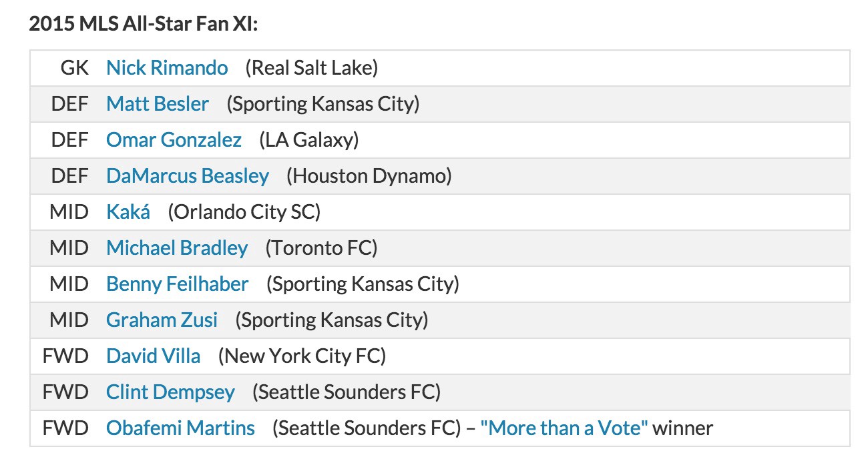This screenshot has width=868, height=467.
Task: Open the "More than a Vote" link
Action: 564,428
